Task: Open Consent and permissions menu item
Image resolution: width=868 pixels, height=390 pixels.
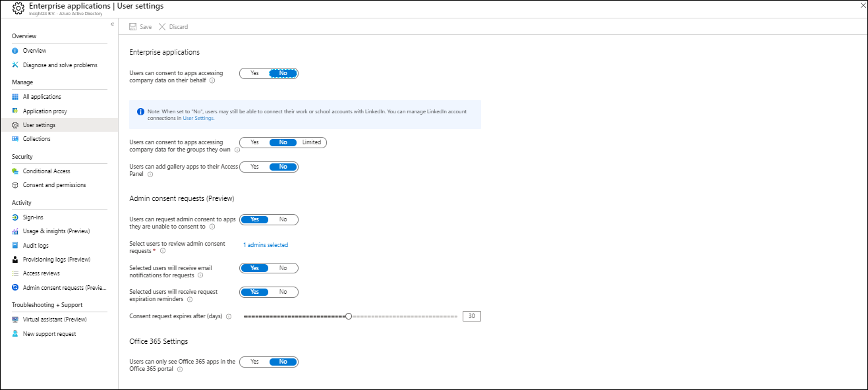Action: [x=54, y=185]
